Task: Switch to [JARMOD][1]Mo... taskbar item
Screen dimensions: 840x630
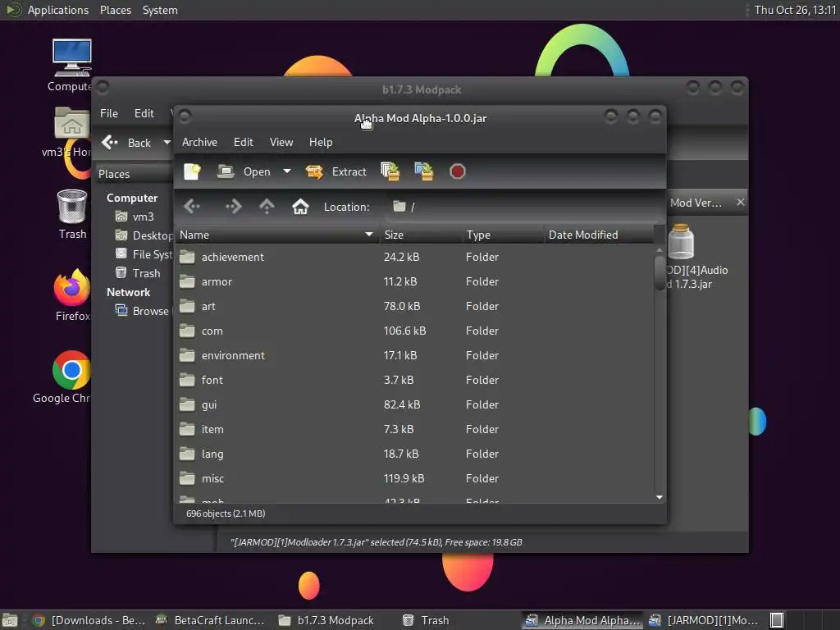Action: [703, 620]
